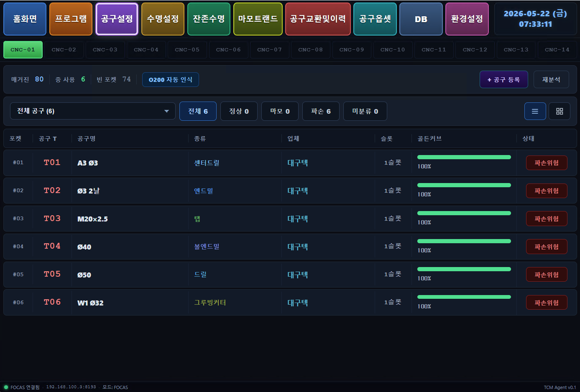The width and height of the screenshot is (580, 392).
Task: Select the CNC-12 machine tab
Action: (475, 50)
